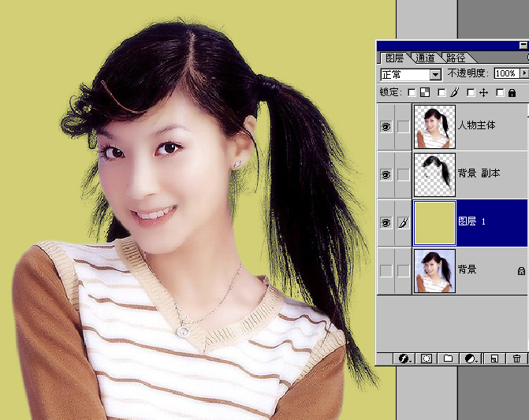Select layer name 人物主体
The height and width of the screenshot is (420, 529).
[476, 125]
